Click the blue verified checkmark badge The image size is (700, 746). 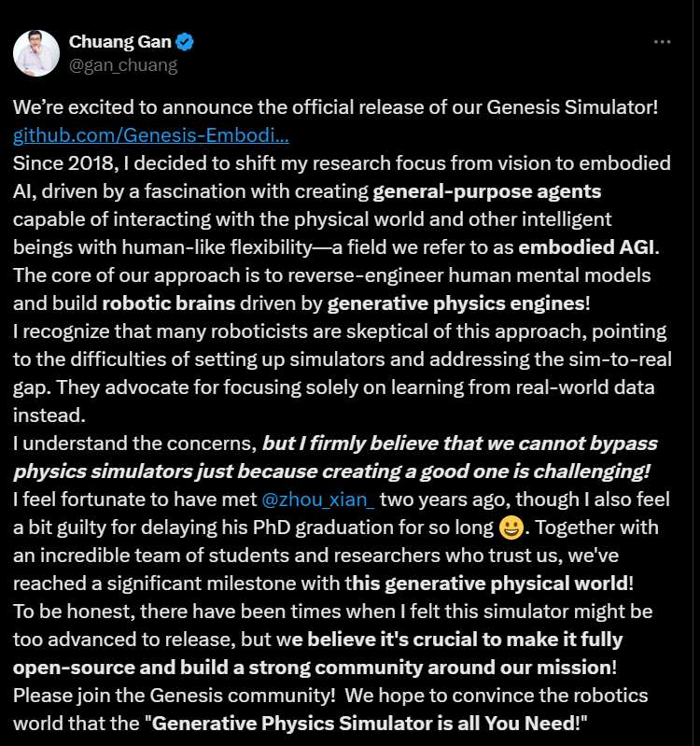186,42
